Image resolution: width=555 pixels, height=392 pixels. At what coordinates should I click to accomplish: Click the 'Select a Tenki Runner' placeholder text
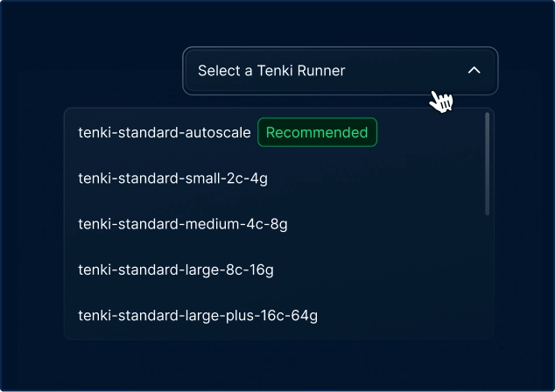(271, 71)
